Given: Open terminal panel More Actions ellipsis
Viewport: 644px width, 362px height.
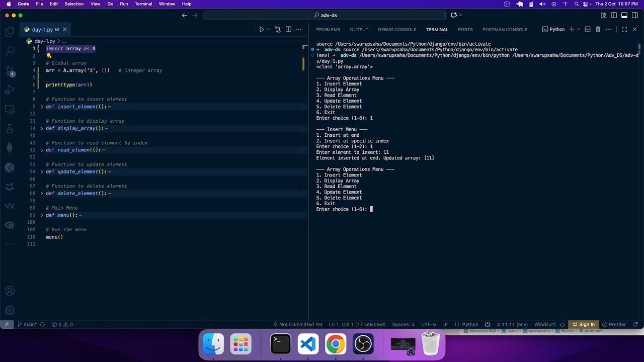Looking at the screenshot, I should (x=608, y=30).
